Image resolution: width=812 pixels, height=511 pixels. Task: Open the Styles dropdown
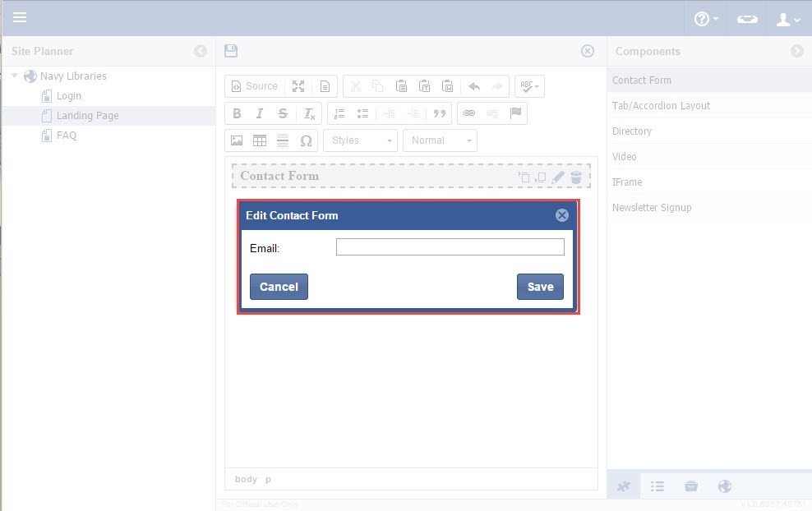[x=360, y=140]
